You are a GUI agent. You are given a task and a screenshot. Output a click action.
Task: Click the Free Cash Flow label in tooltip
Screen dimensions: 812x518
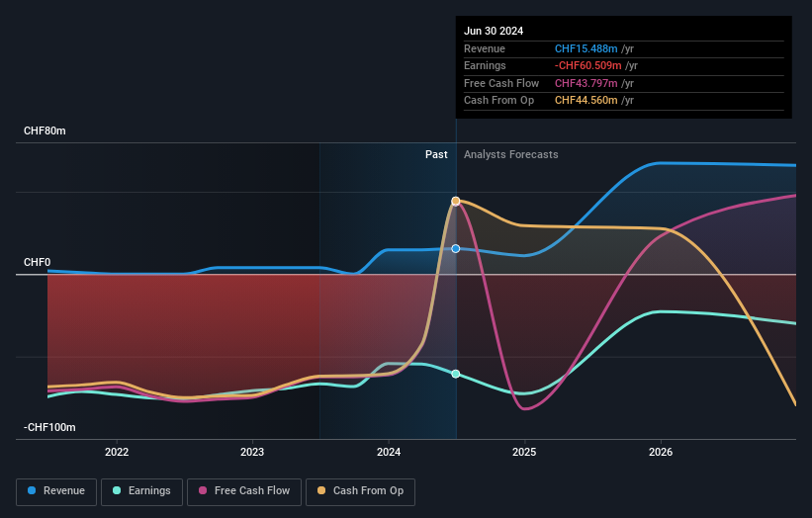point(501,83)
